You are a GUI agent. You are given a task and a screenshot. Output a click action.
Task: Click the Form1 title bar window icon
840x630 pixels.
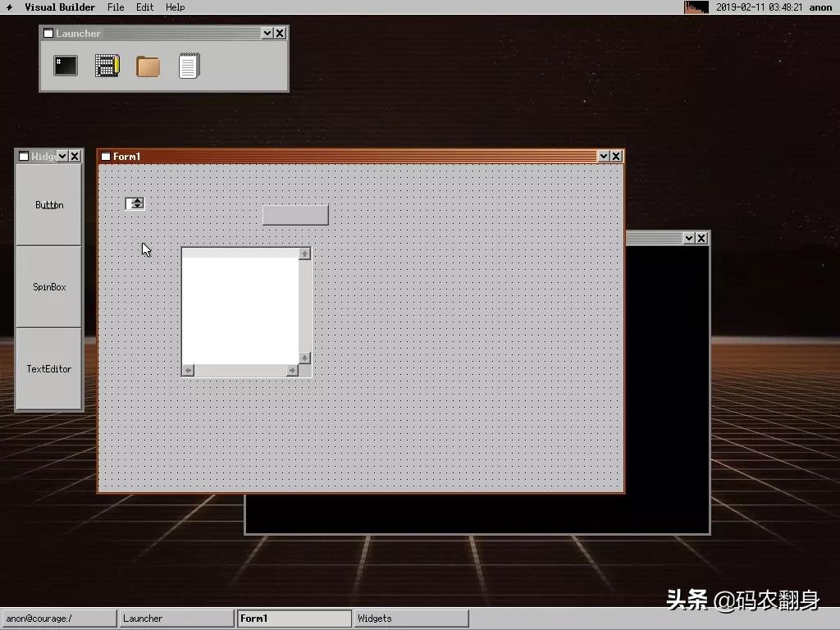tap(106, 157)
